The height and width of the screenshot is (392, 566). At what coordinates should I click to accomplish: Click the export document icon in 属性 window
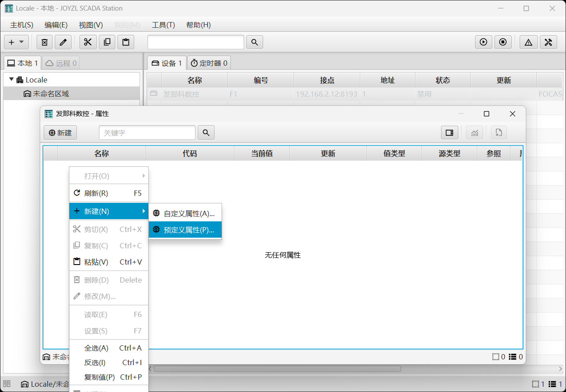499,133
